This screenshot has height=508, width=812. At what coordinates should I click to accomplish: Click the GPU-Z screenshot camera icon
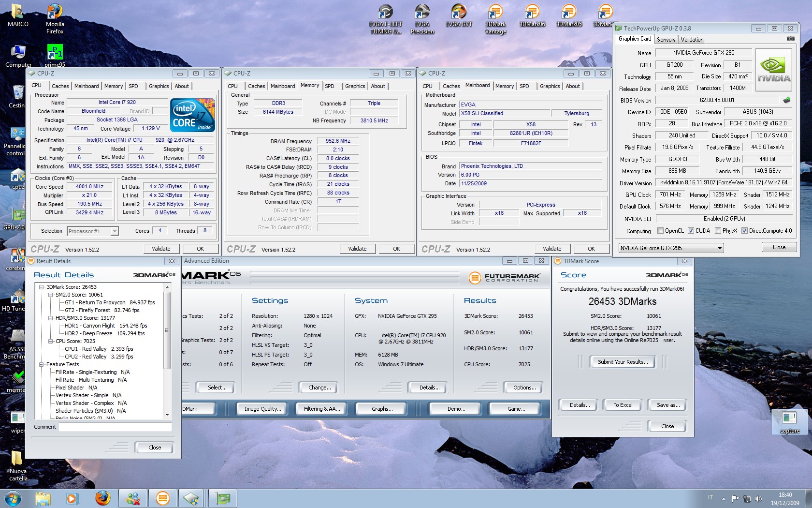tap(790, 39)
